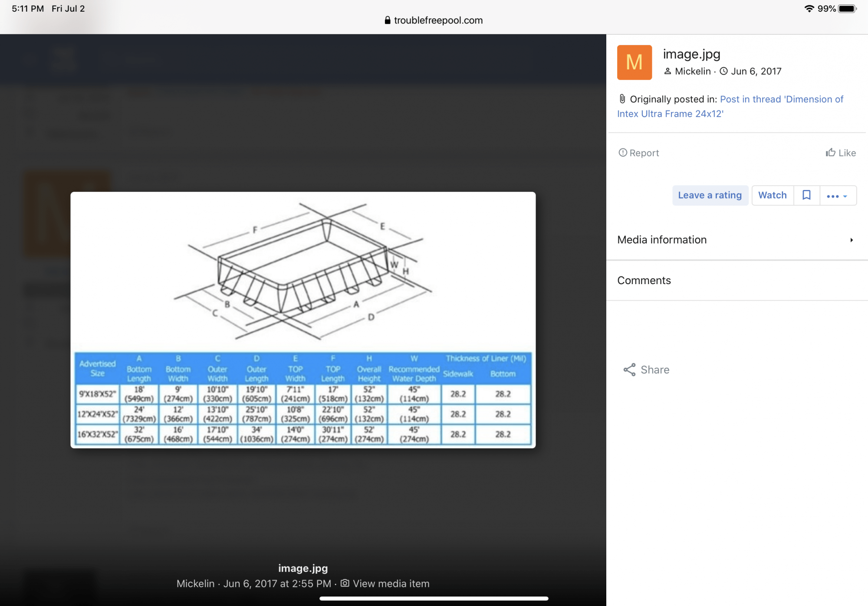
Task: Click the troublefreepool.com address bar
Action: coord(434,20)
